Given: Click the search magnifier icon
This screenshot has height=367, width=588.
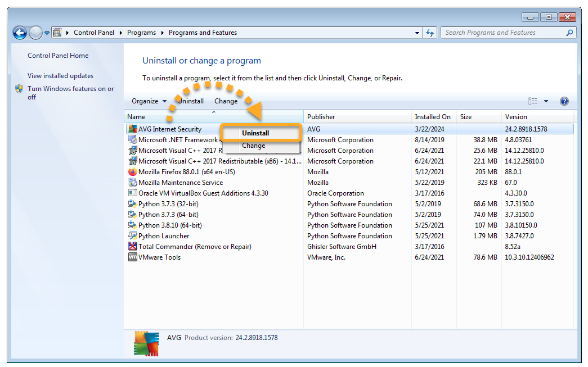Looking at the screenshot, I should point(569,33).
